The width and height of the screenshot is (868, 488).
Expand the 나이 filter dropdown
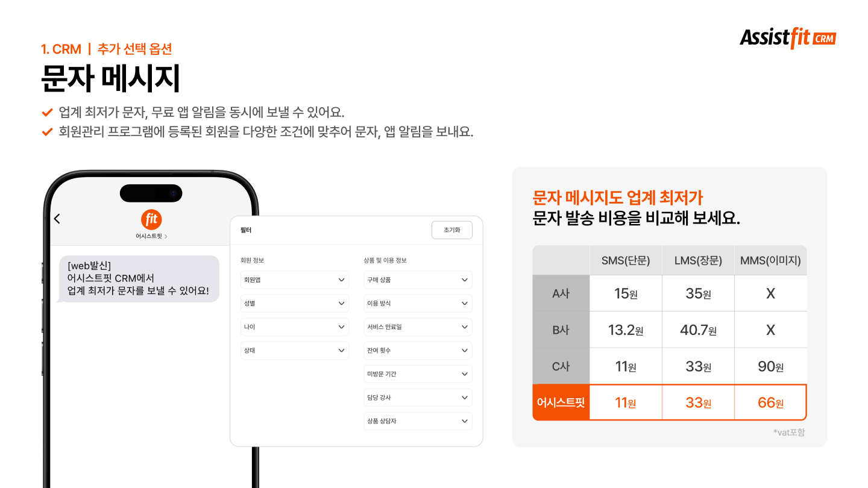294,327
